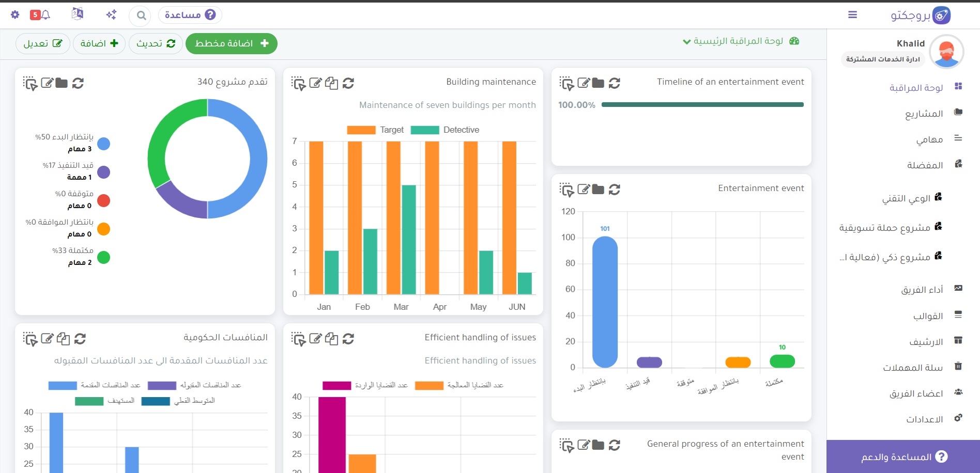Click the blue بانتظار البدء legend swatch
Screen dimensions: 980x473
pyautogui.click(x=104, y=144)
